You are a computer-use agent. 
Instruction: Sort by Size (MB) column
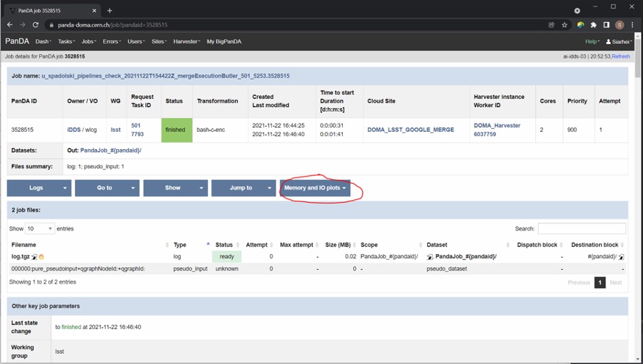pyautogui.click(x=338, y=244)
